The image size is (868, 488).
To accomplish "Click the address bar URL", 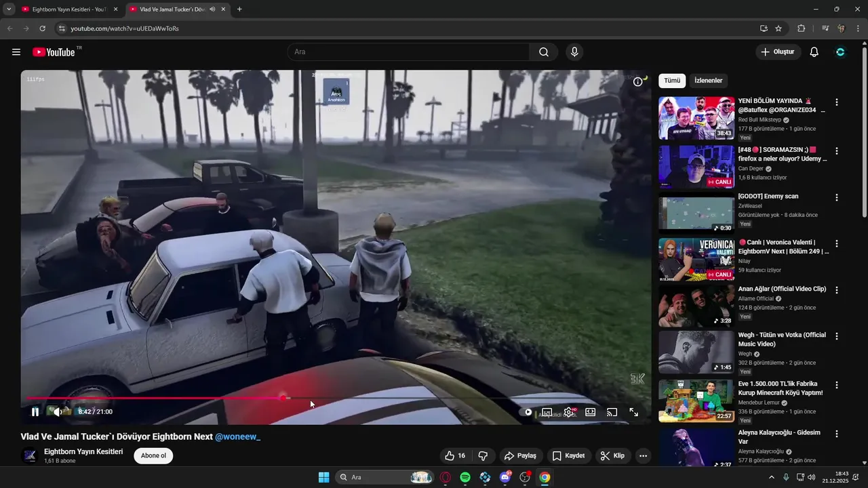I will coord(125,28).
